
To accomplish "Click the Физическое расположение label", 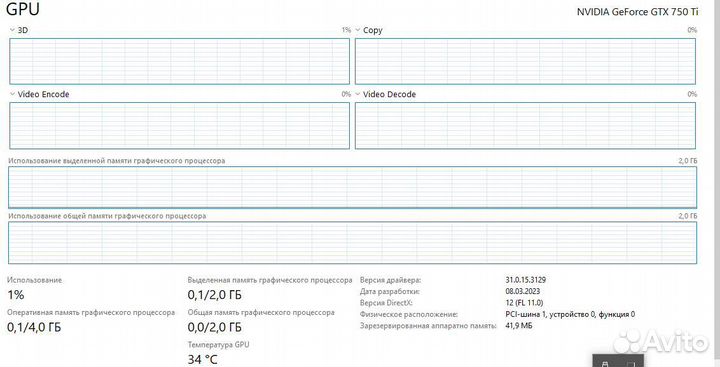I will tap(409, 314).
